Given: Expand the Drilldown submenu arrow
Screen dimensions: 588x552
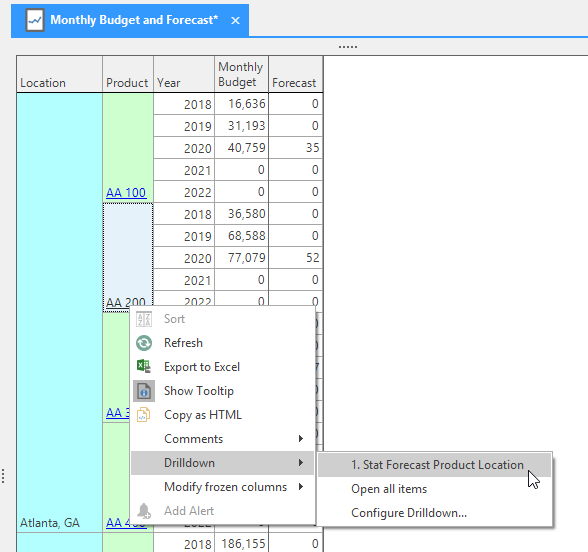Looking at the screenshot, I should [301, 462].
